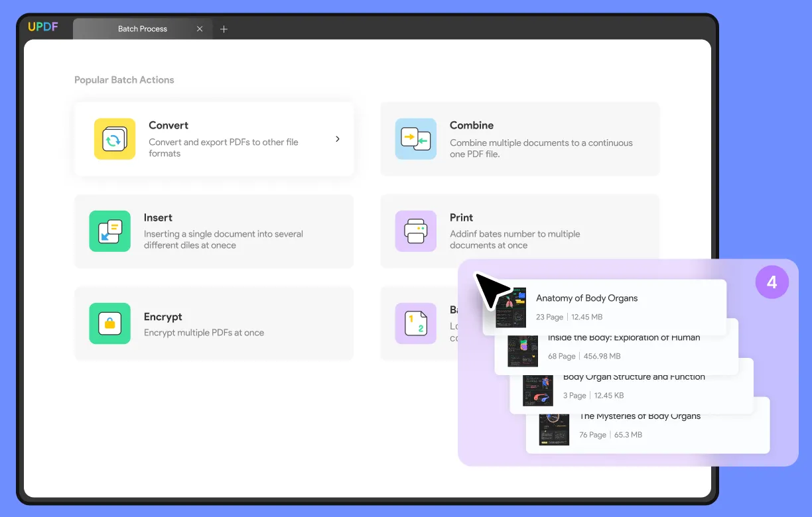Click the Body Organ Structure file thumbnail
This screenshot has height=517, width=812.
tap(537, 391)
